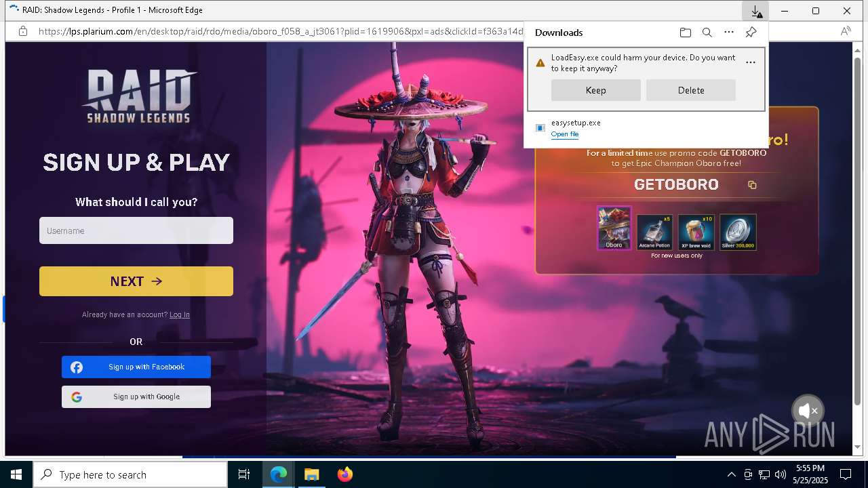Viewport: 868px width, 488px height.
Task: Click the Downloads panel title
Action: (x=559, y=33)
